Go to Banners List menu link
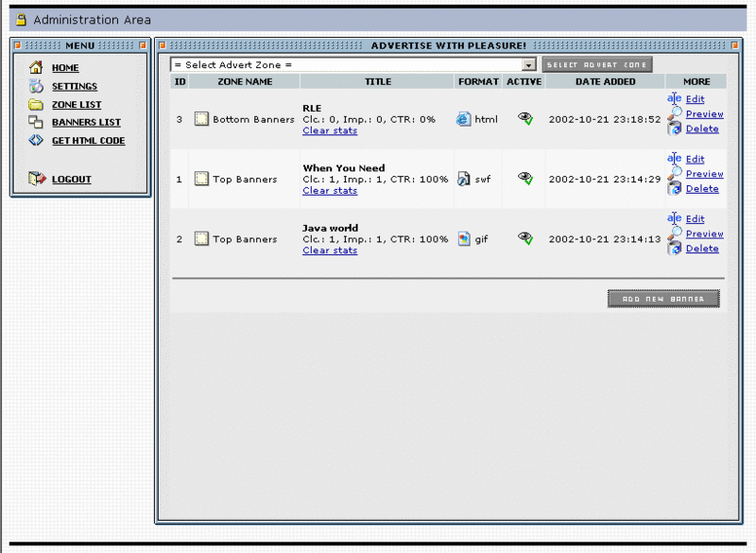This screenshot has width=756, height=553. click(86, 123)
